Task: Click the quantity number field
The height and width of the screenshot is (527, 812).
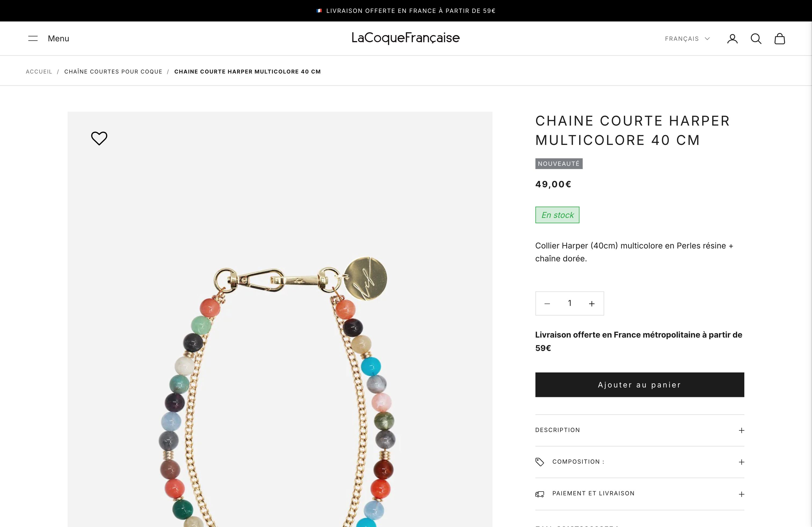Action: (x=570, y=303)
